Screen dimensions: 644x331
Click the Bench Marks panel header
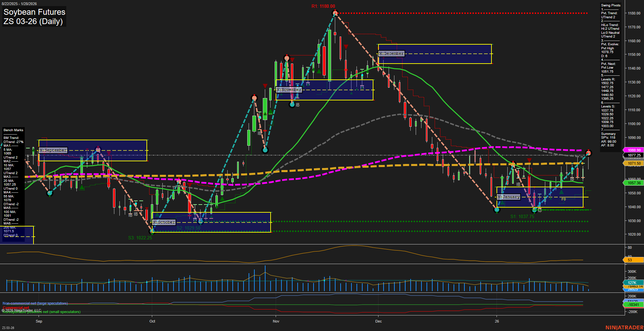[x=13, y=130]
